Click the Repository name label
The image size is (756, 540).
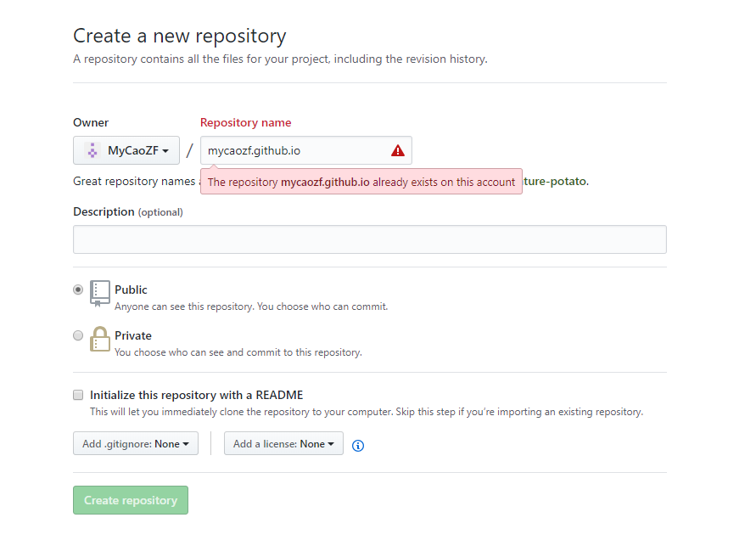tap(246, 122)
